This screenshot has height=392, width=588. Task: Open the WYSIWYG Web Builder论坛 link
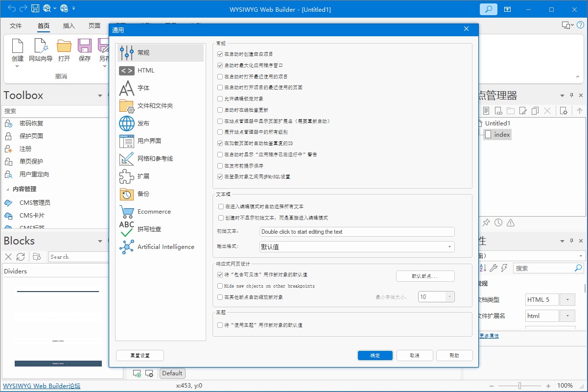click(x=42, y=386)
